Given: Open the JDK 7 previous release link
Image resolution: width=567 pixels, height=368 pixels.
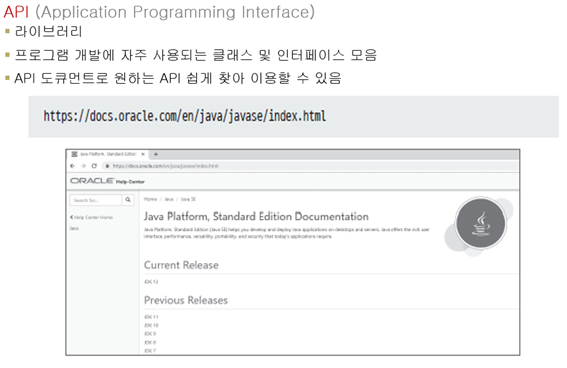Looking at the screenshot, I should [150, 351].
